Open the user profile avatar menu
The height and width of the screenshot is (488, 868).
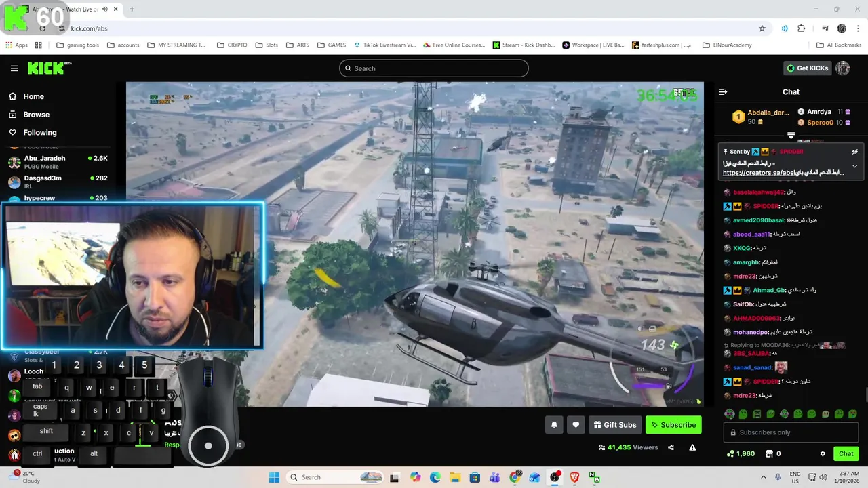click(843, 68)
